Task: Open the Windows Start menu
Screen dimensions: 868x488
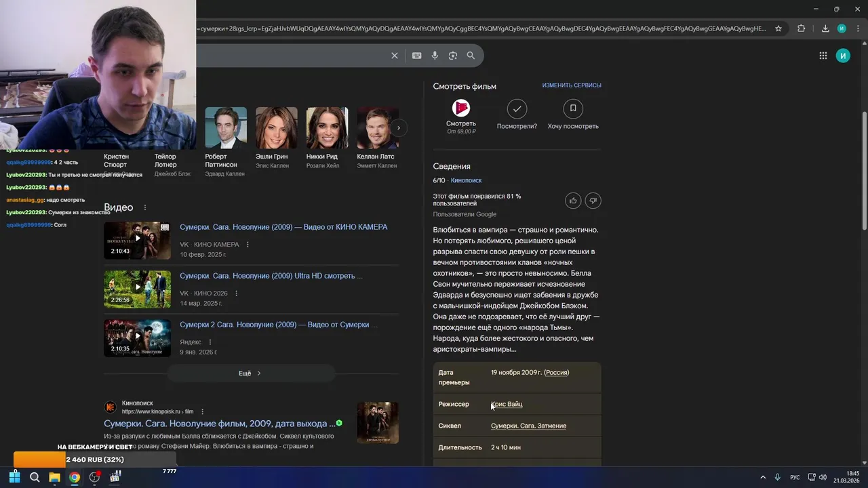Action: point(14,477)
